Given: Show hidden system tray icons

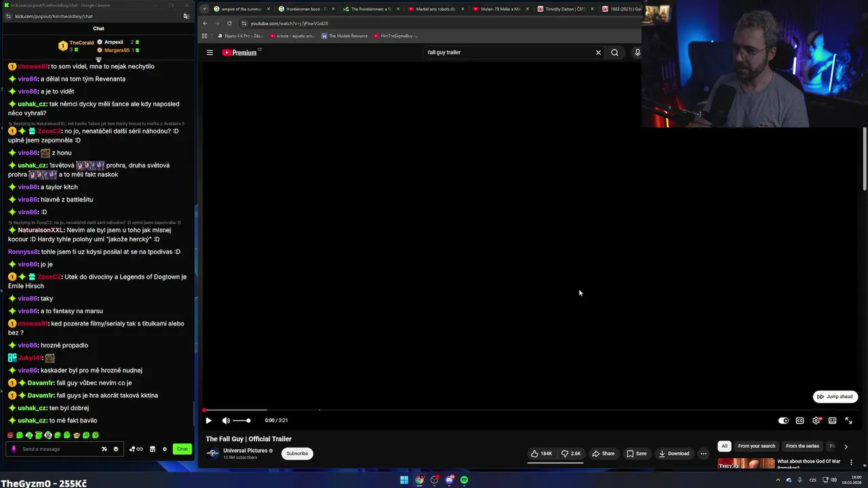Looking at the screenshot, I should [x=778, y=480].
